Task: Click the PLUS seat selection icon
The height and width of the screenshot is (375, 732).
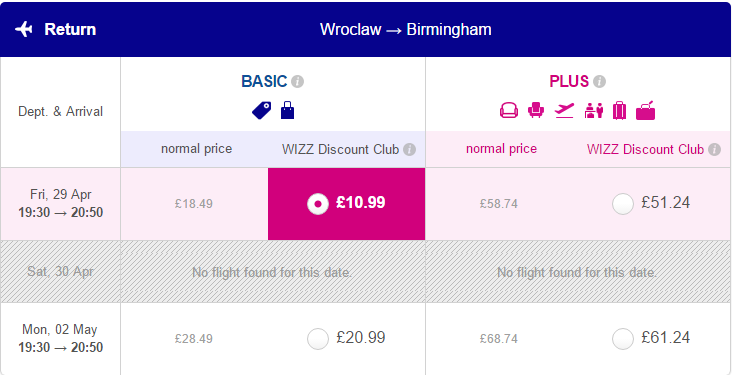Action: pos(509,111)
